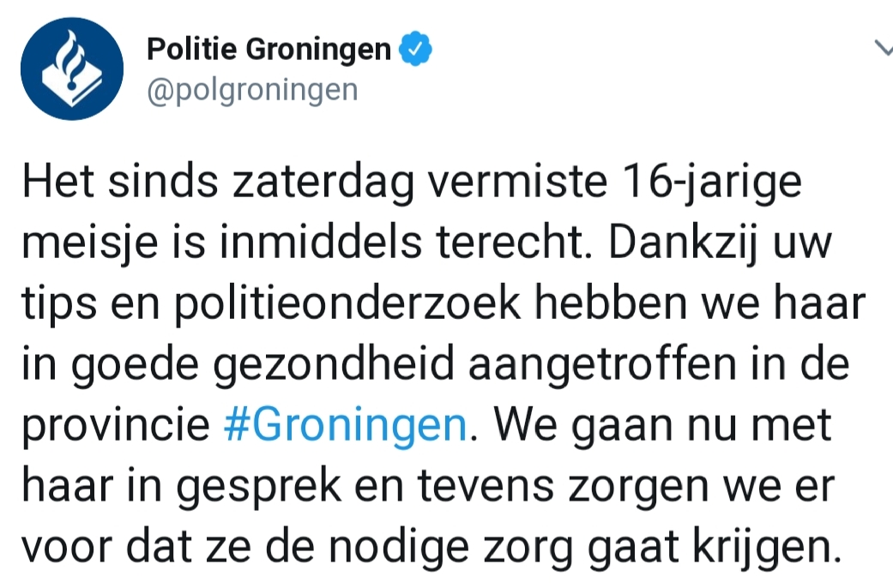The image size is (893, 588).
Task: Click the word 'gezondheid' in the tweet
Action: [333, 365]
